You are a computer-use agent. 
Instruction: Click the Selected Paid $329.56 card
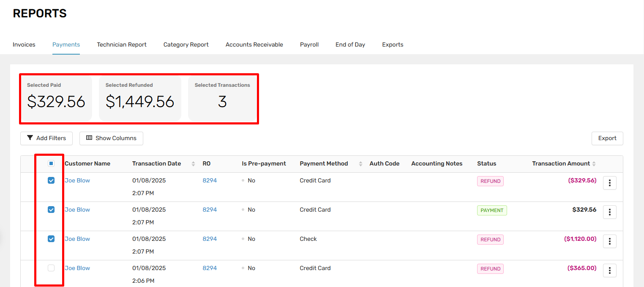56,98
